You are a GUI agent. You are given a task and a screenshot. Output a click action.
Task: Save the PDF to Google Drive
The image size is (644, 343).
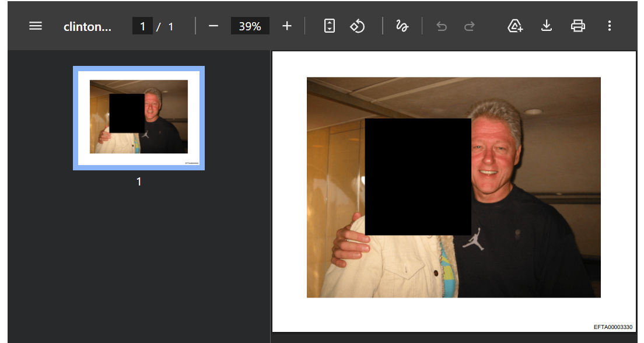515,26
